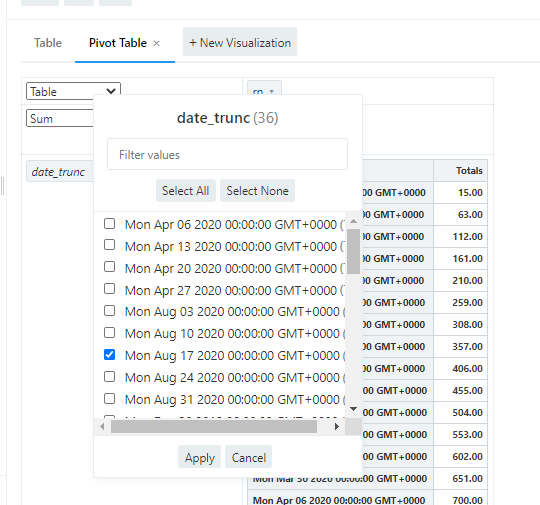The width and height of the screenshot is (540, 505).
Task: Click Select All button
Action: (186, 190)
